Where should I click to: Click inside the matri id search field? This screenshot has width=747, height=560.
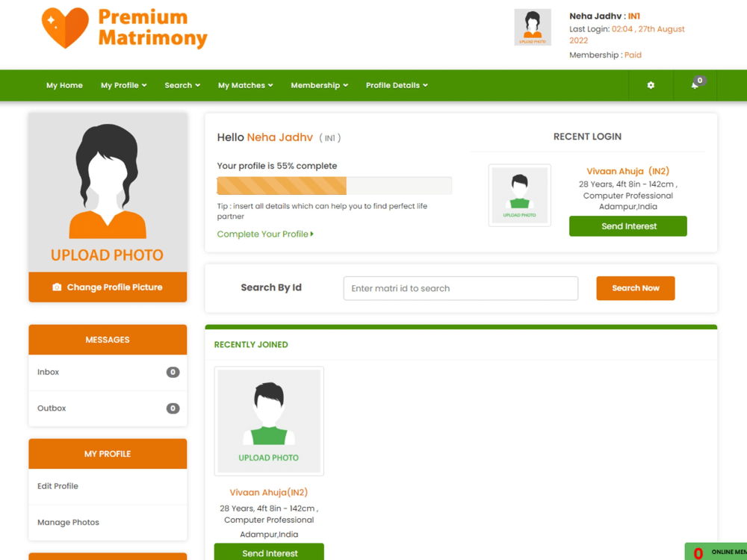point(460,288)
